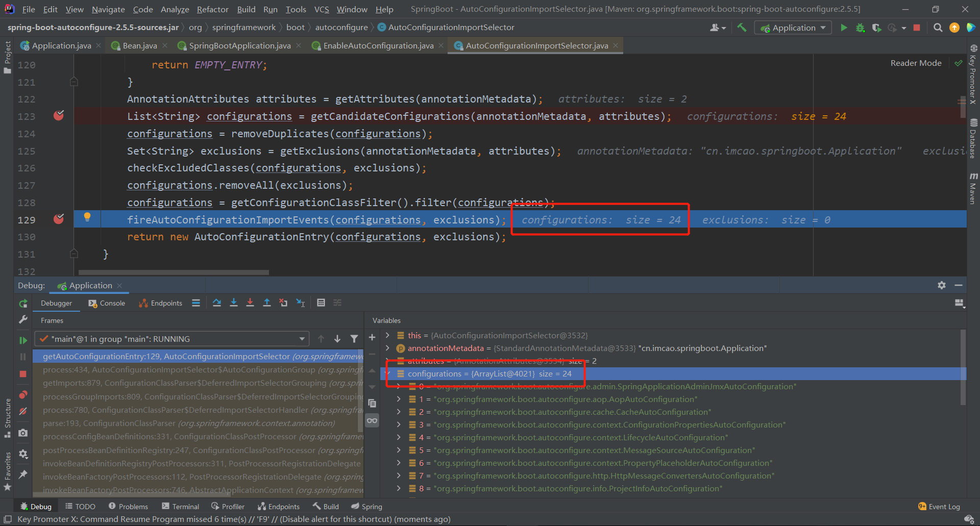Open the Refactor menu
The width and height of the screenshot is (980, 526).
(x=212, y=9)
